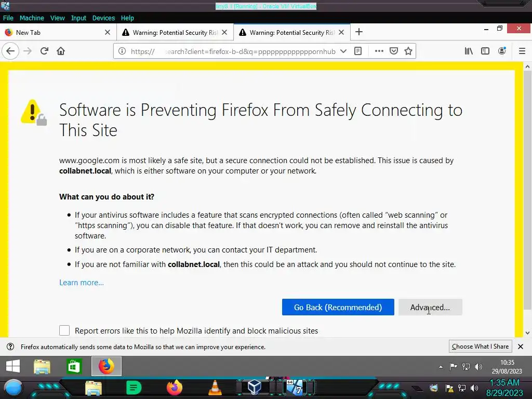Open the VirtualBox Input menu
Screen dimensions: 532x399
[x=78, y=18]
